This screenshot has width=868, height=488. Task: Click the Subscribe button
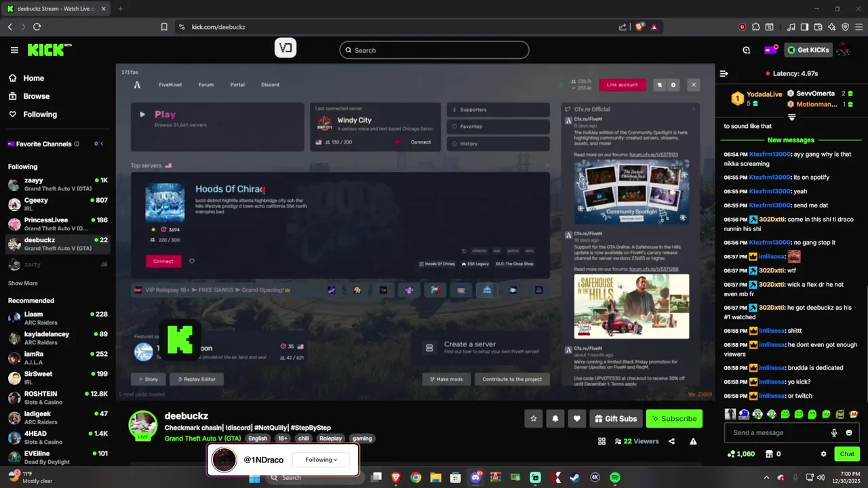pyautogui.click(x=674, y=419)
